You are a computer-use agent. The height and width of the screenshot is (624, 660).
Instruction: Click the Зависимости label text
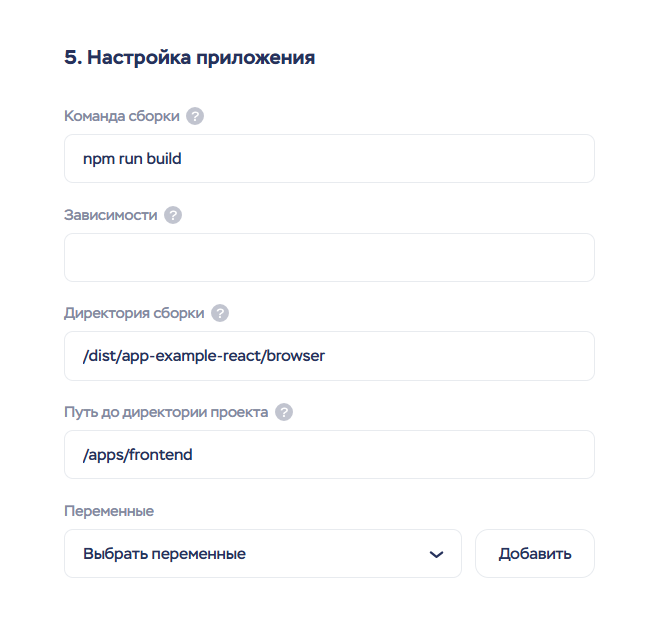pyautogui.click(x=110, y=215)
